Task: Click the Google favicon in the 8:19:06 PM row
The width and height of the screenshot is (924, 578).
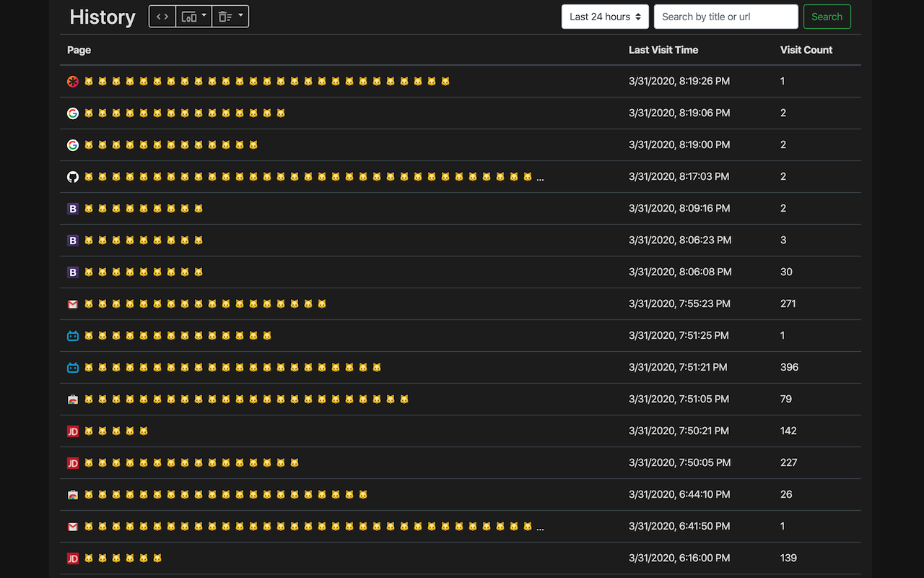Action: click(73, 113)
